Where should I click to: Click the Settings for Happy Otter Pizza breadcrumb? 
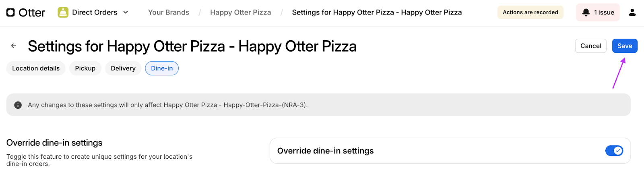[377, 12]
